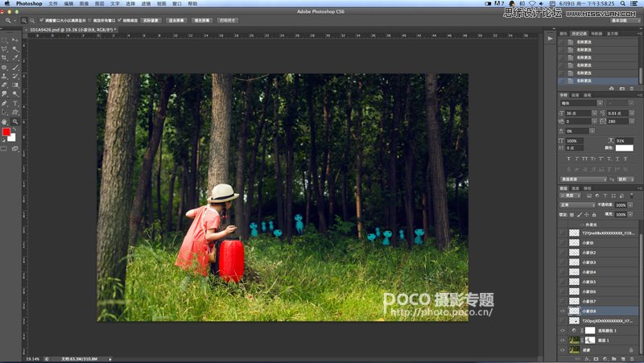Hide the 小家伙8 layer

562,311
